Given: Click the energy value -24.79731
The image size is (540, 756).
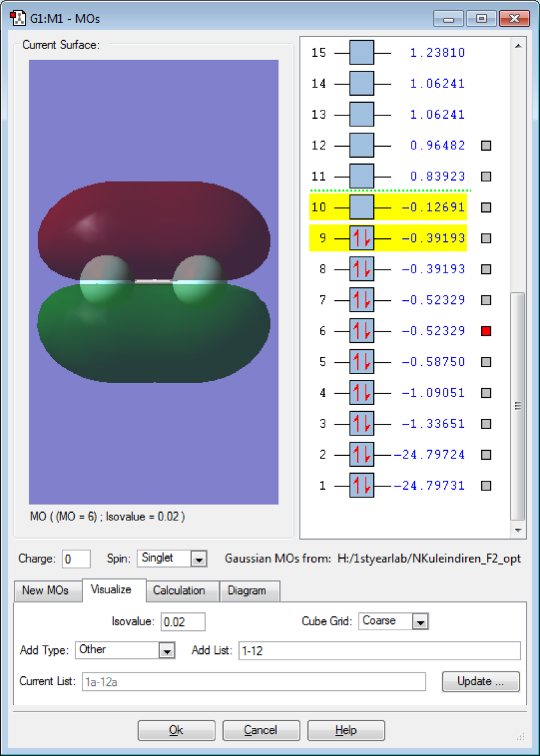Looking at the screenshot, I should point(429,485).
